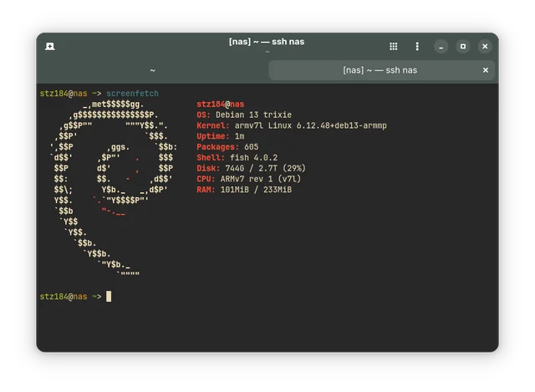Screen dimensions: 535x392
Task: Click the RAM usage line
Action: (243, 190)
